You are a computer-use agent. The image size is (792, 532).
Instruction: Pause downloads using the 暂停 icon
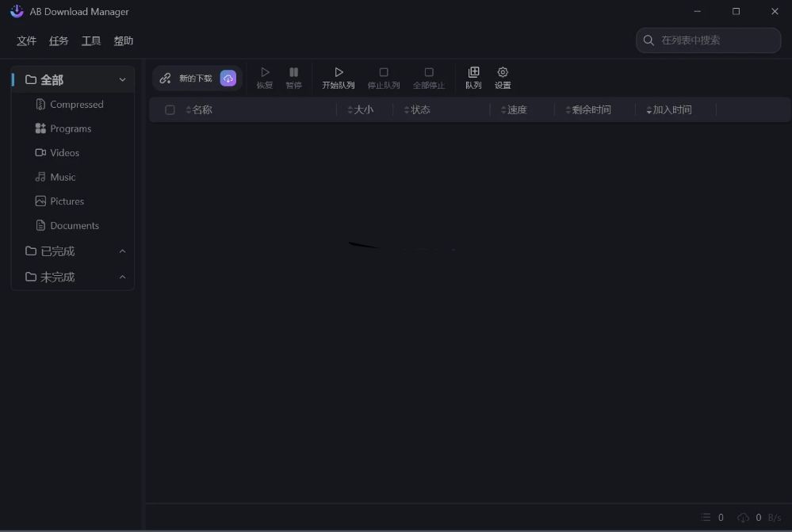(293, 77)
